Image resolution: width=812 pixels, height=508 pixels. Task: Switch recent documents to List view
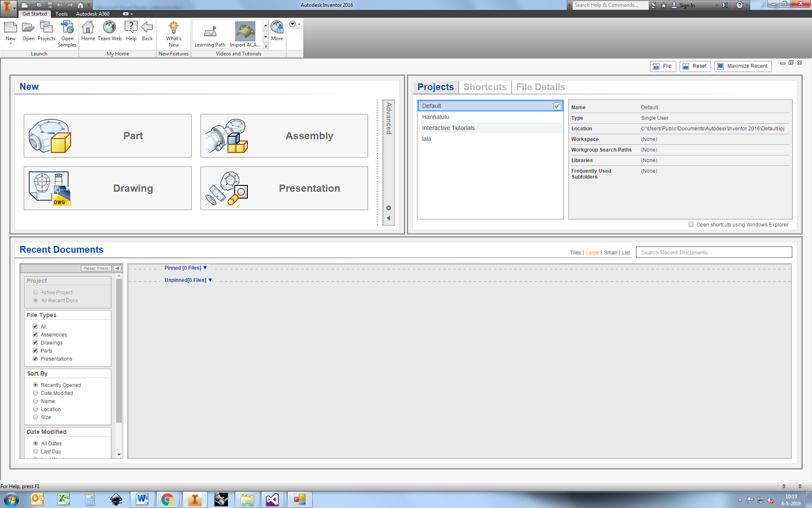point(626,253)
